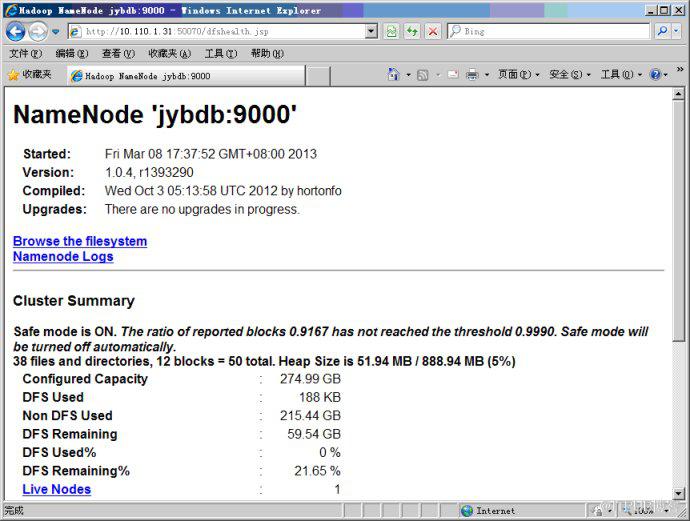Click the blue Help question mark icon
This screenshot has height=521, width=690.
point(655,75)
